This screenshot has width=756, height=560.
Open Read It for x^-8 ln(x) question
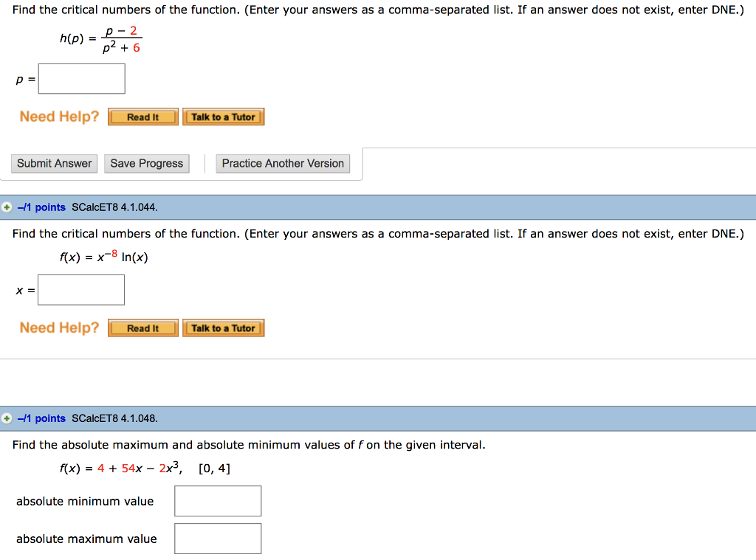[143, 328]
